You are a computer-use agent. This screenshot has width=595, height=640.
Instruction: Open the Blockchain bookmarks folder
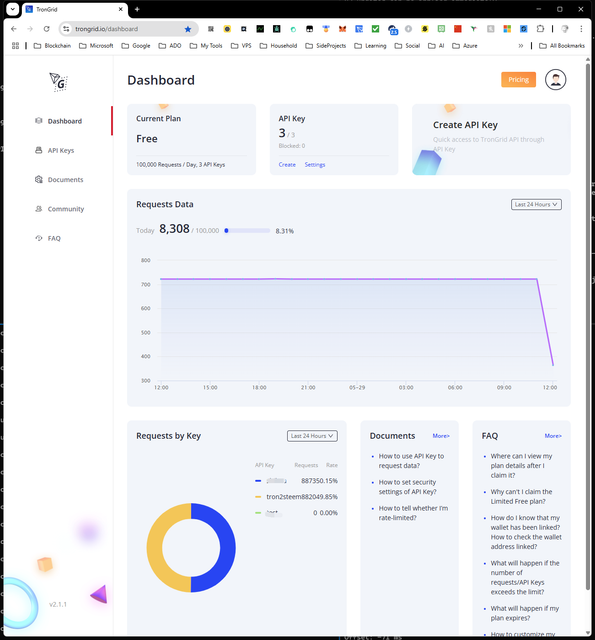tap(52, 46)
